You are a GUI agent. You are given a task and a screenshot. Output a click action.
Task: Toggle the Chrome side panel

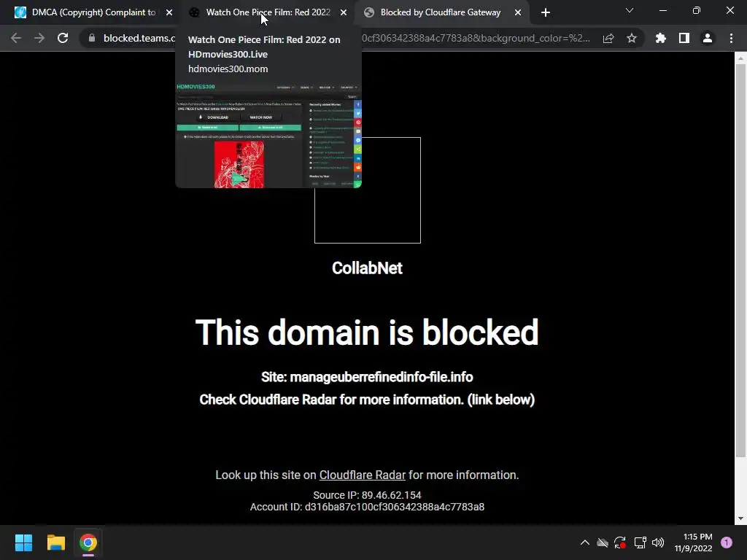tap(684, 38)
